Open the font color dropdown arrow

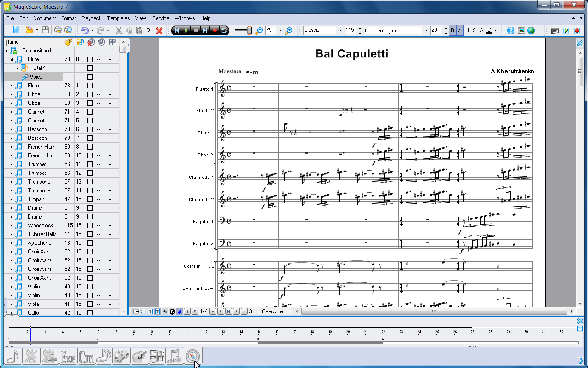(x=495, y=30)
